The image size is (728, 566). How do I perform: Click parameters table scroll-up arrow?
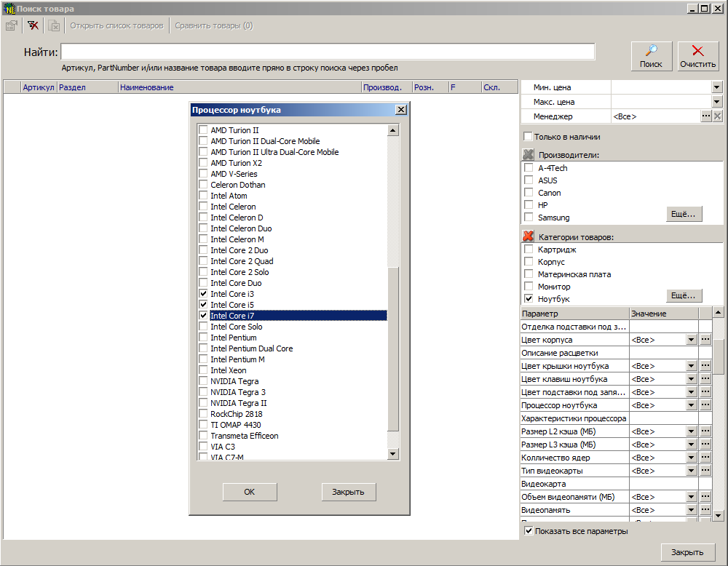tap(718, 312)
